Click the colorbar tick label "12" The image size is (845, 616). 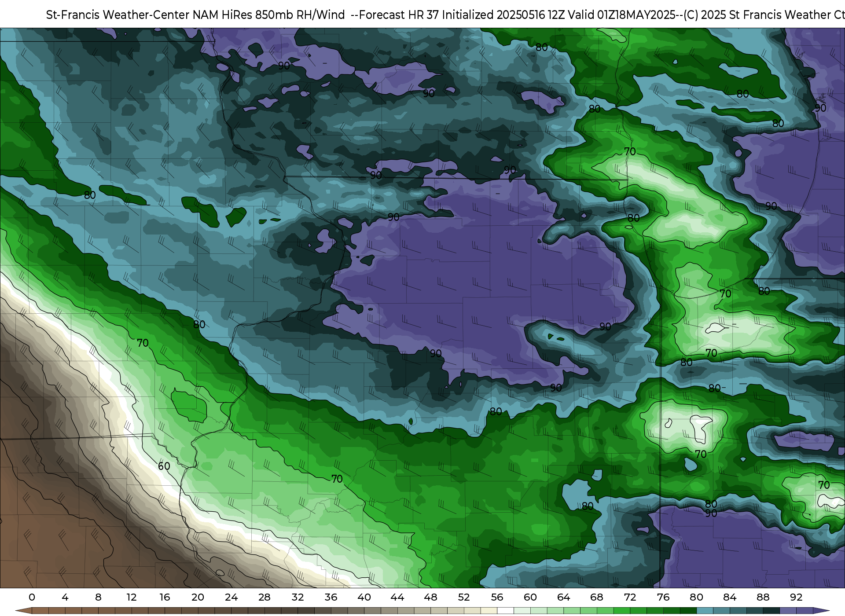[x=132, y=597]
